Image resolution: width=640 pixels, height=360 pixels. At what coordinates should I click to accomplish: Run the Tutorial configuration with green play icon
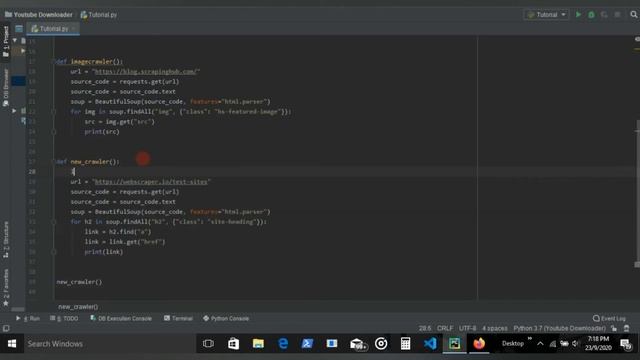tap(578, 15)
